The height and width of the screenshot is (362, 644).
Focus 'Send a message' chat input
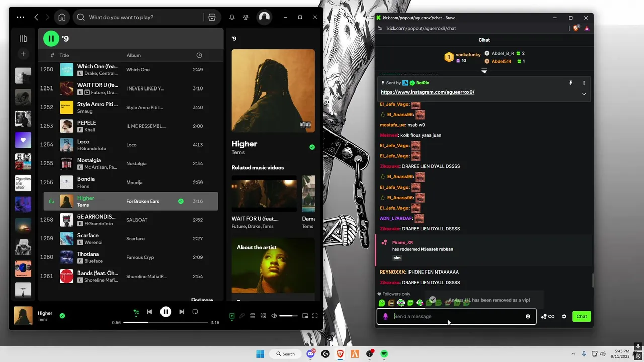pyautogui.click(x=457, y=316)
